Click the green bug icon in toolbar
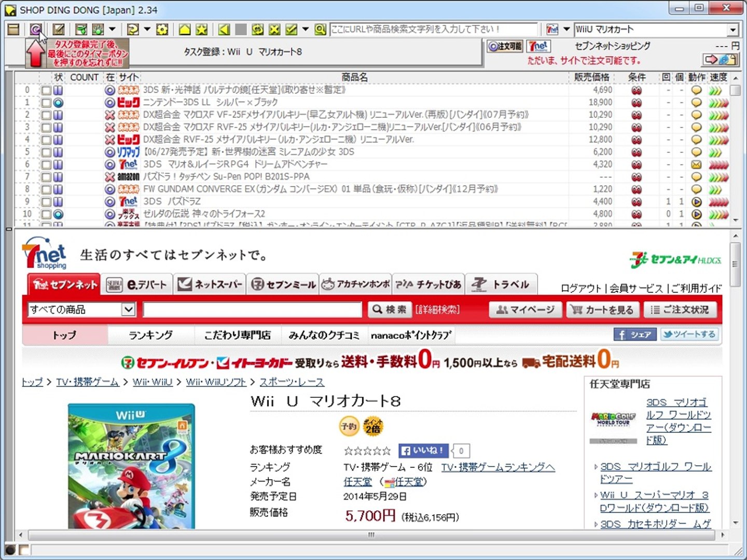Viewport: 747px width, 560px height. coord(98,30)
